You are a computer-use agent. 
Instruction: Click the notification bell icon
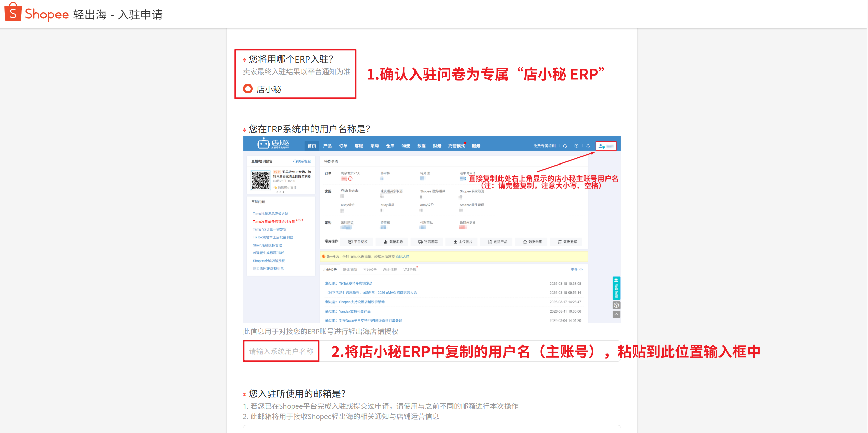coord(588,146)
